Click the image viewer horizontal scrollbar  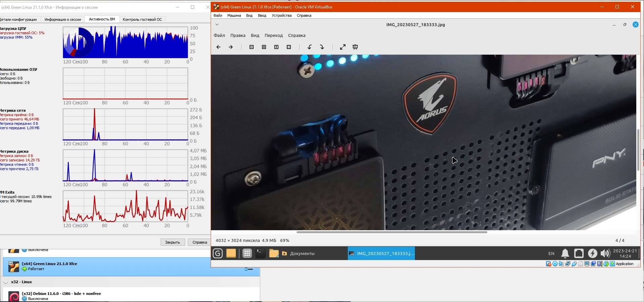[392, 232]
